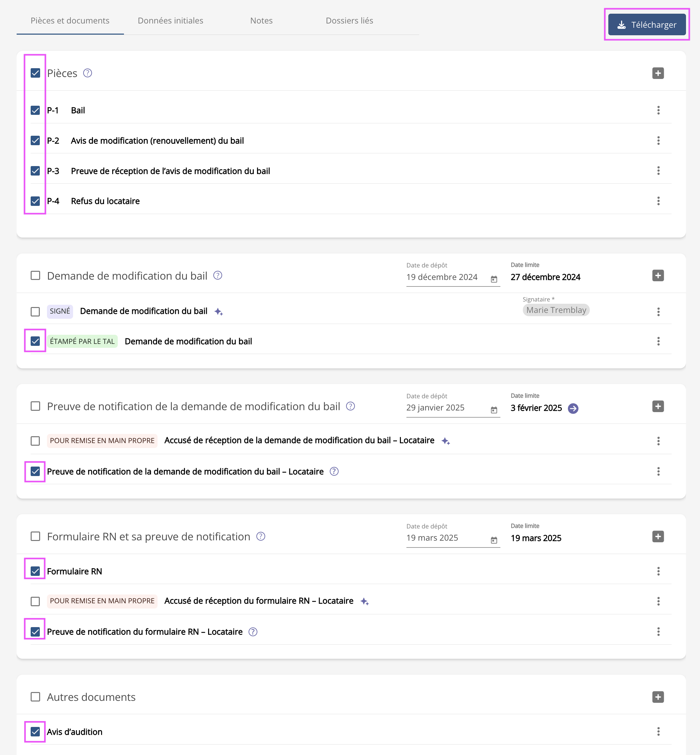Open three-dot menu for Avis d'audition
Screen dimensions: 700x755
point(658,732)
